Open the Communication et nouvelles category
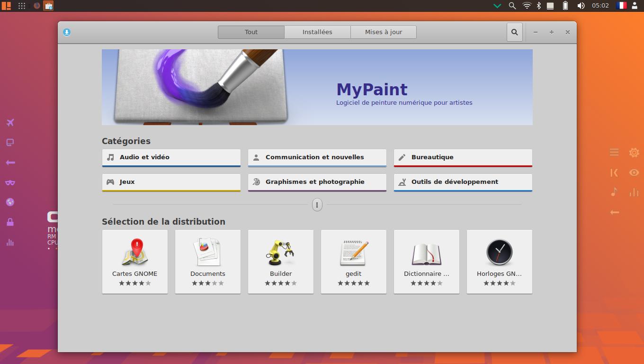Image resolution: width=644 pixels, height=364 pixels. (x=317, y=158)
